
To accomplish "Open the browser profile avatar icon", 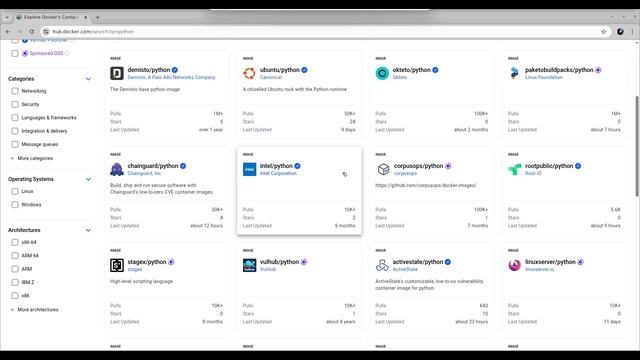I will (x=620, y=31).
